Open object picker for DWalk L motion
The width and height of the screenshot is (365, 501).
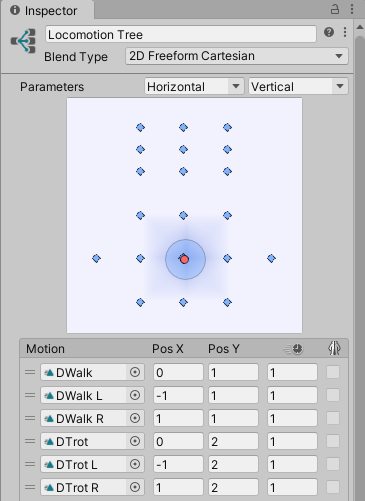[135, 395]
